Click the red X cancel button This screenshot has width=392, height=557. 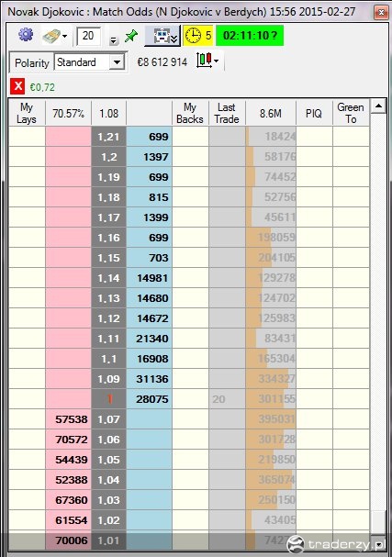pos(17,86)
